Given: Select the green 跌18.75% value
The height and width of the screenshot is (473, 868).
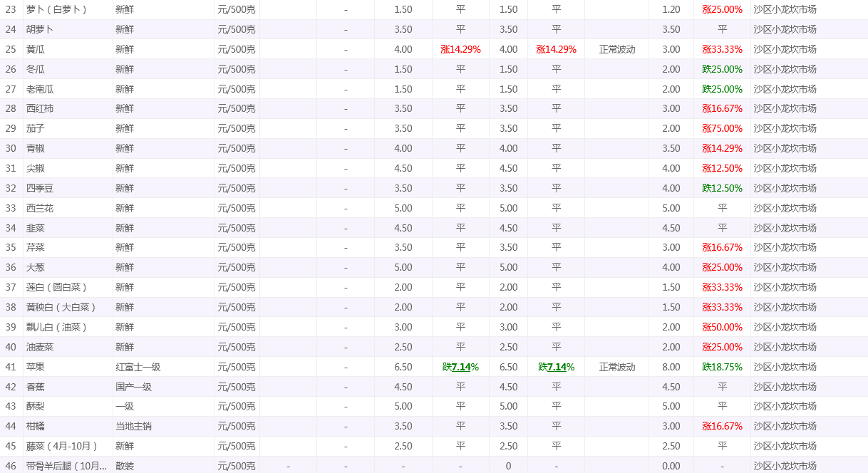Looking at the screenshot, I should 722,367.
